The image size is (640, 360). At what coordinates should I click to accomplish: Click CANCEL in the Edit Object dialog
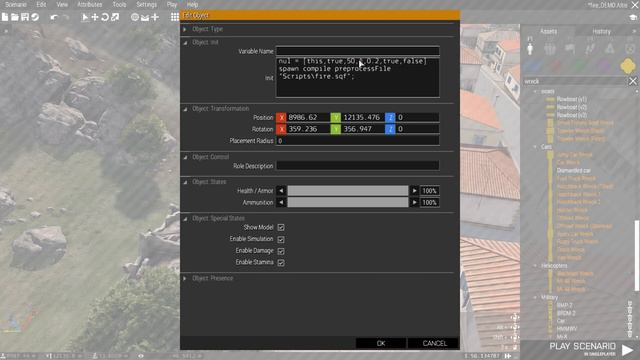(x=434, y=343)
